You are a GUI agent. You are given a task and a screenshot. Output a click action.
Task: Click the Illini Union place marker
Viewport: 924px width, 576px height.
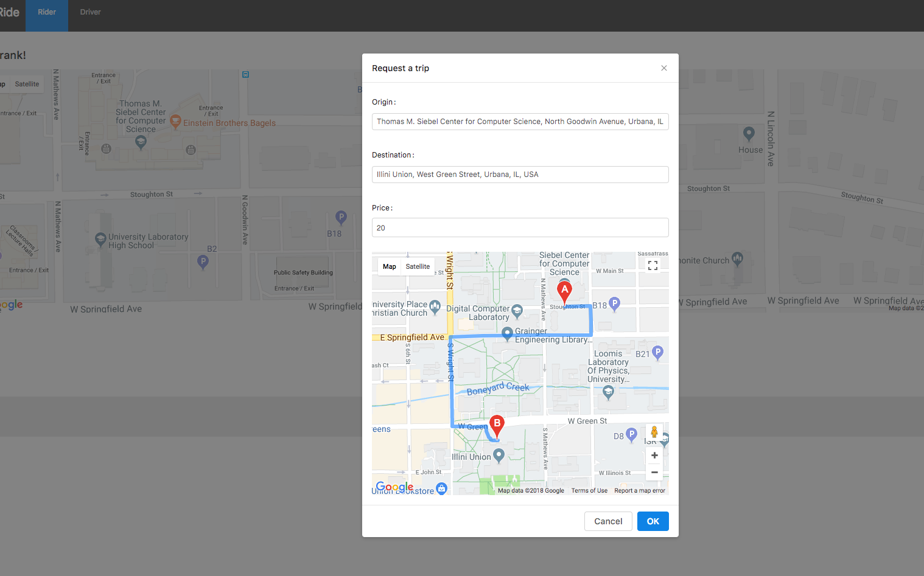(499, 455)
